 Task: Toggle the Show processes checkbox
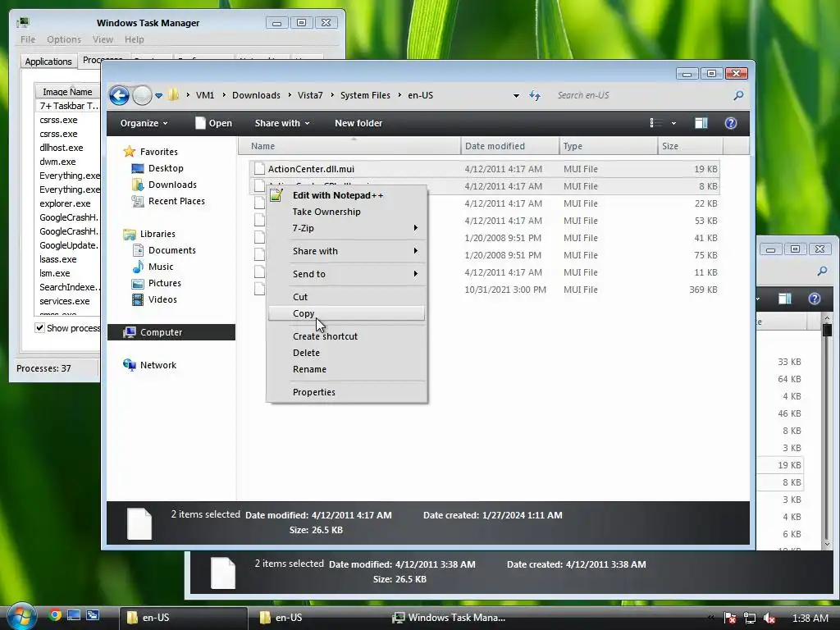click(x=39, y=327)
